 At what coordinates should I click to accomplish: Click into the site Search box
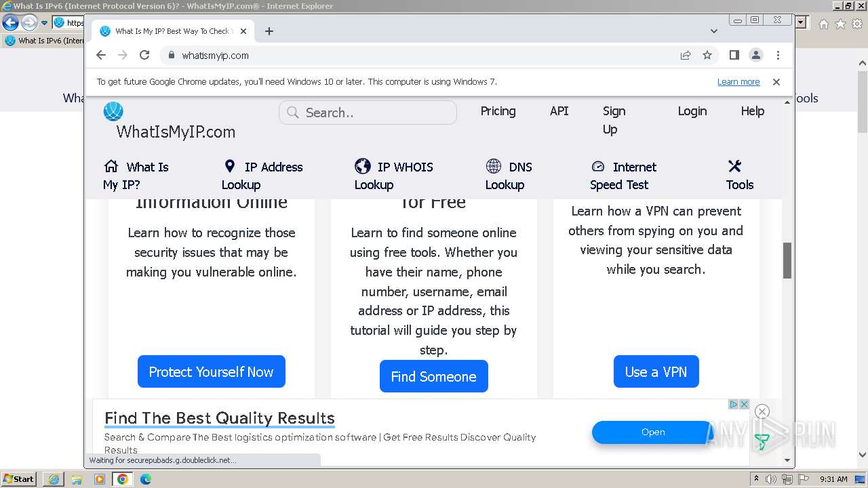click(x=368, y=113)
